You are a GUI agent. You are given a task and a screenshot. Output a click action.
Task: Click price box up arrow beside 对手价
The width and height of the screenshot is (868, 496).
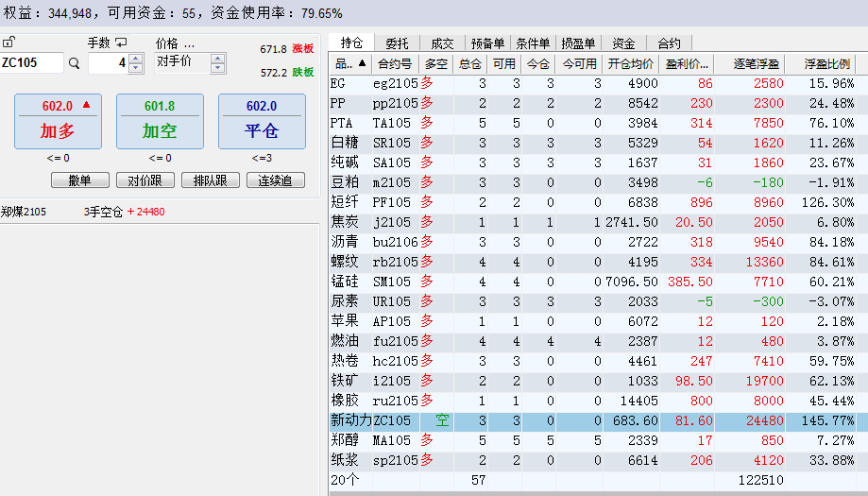click(217, 59)
